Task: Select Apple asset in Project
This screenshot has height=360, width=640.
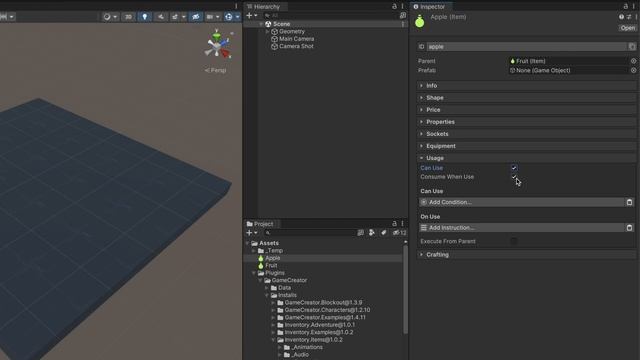Action: tap(273, 258)
